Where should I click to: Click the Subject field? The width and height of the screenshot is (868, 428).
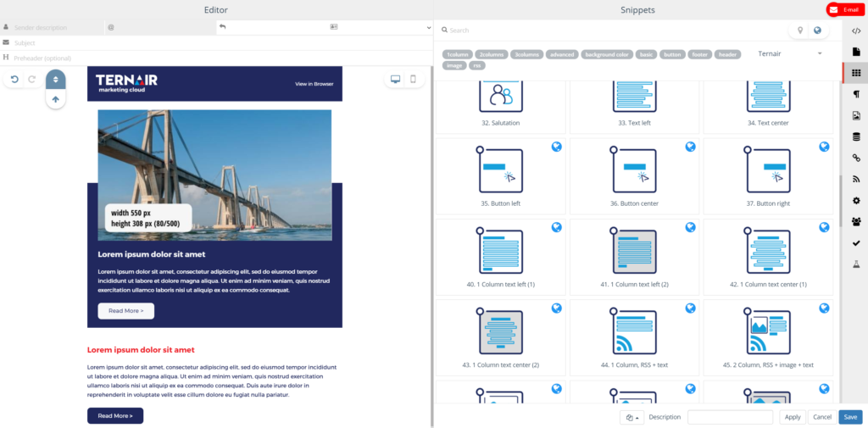click(x=216, y=42)
